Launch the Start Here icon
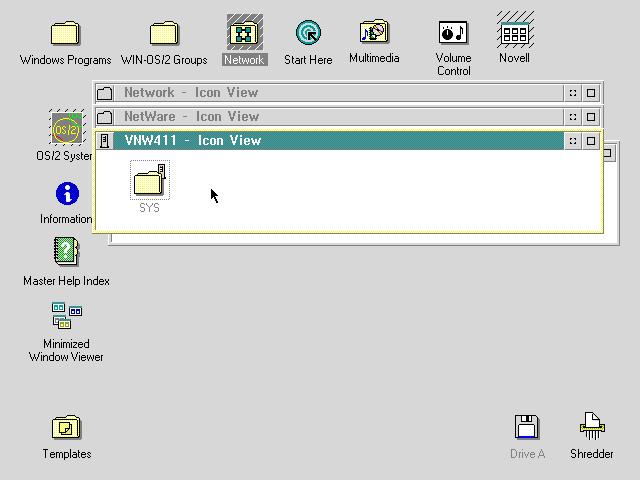Viewport: 640px width, 480px height. click(308, 32)
